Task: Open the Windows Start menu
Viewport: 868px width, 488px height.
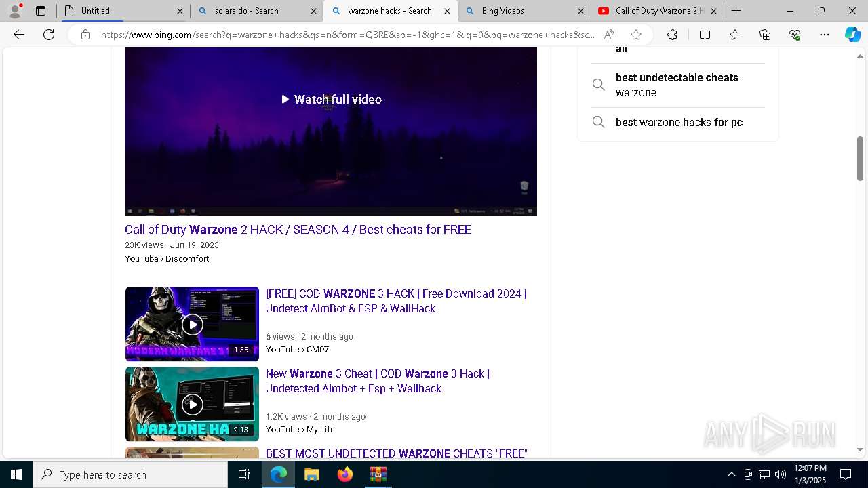Action: [x=16, y=474]
